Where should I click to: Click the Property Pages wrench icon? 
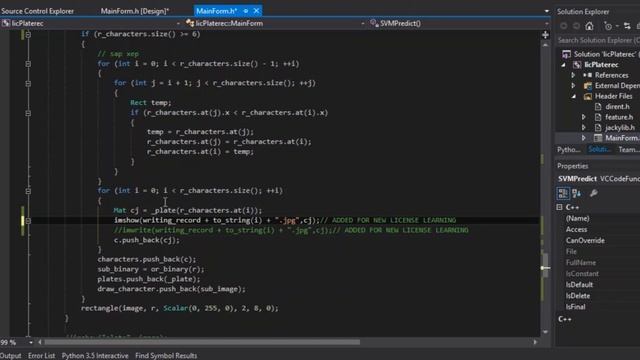point(594,193)
